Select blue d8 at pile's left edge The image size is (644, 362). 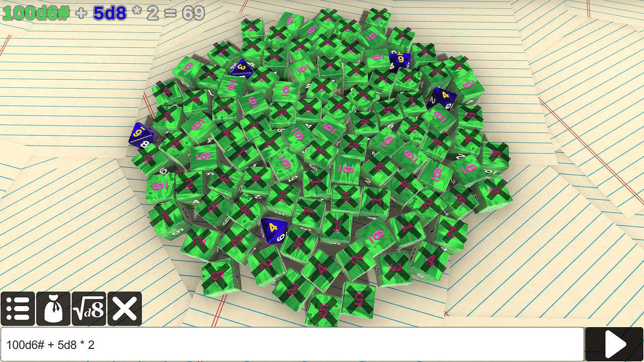click(140, 135)
